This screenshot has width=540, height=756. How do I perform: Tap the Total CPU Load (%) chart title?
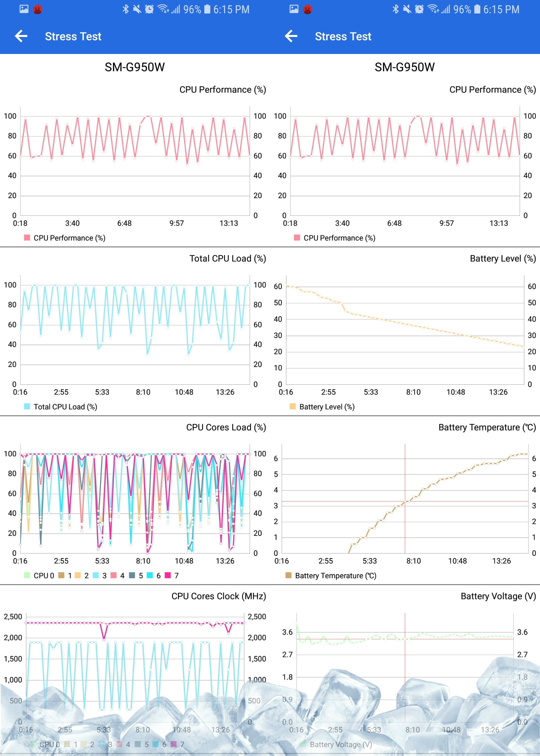(227, 258)
